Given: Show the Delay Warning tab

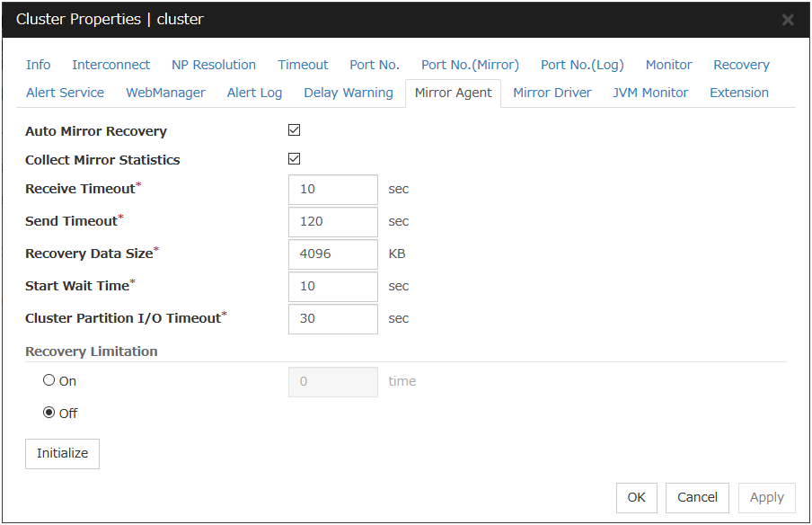Looking at the screenshot, I should pos(349,93).
